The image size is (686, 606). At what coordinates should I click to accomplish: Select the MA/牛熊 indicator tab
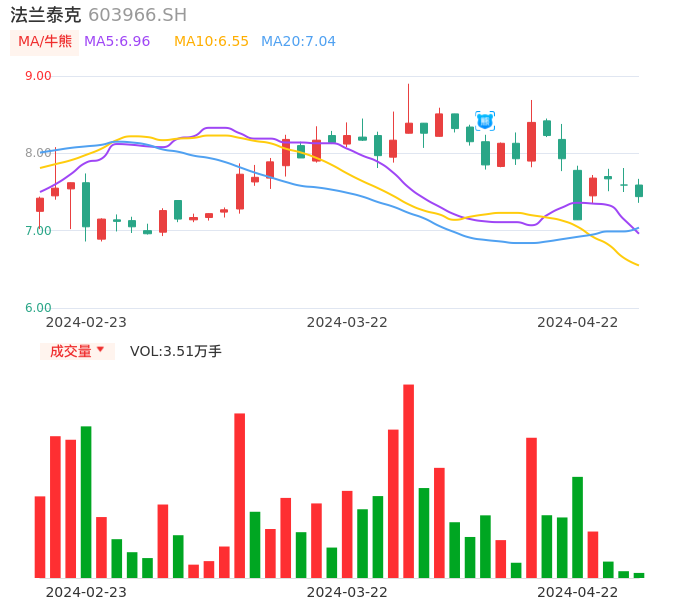click(45, 42)
